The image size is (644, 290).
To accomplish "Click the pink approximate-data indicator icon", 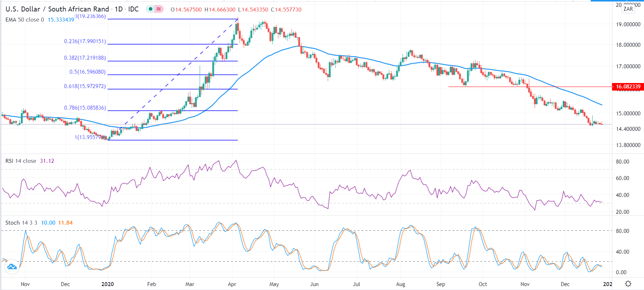I will 159,9.
